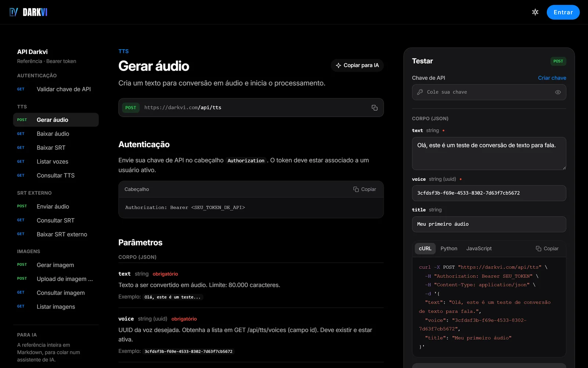
Task: Click the API Darkvi sidebar title
Action: [x=32, y=52]
